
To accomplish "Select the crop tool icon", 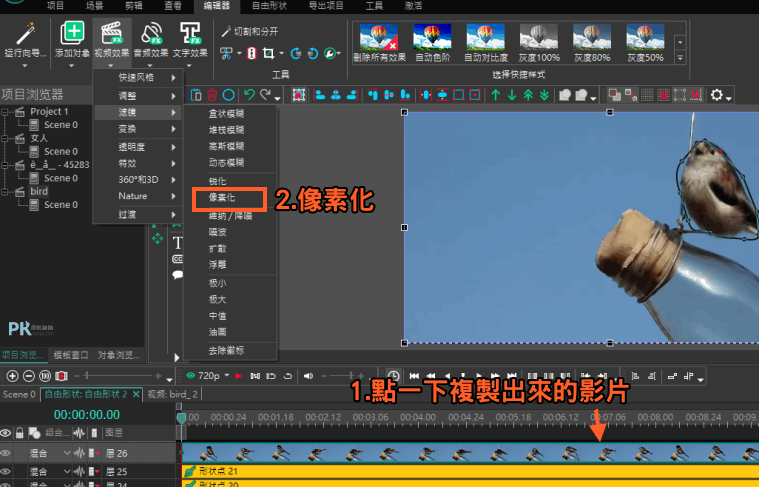I will (x=268, y=53).
